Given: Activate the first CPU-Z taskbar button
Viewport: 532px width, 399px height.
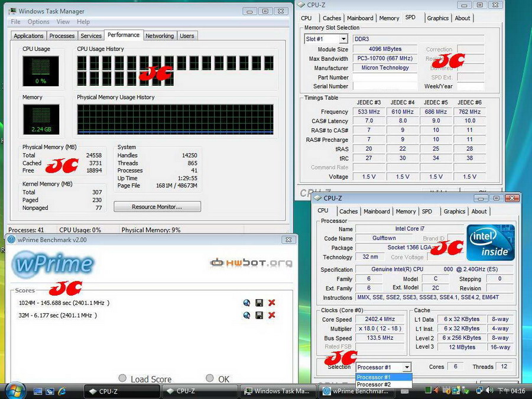Looking at the screenshot, I should point(121,391).
